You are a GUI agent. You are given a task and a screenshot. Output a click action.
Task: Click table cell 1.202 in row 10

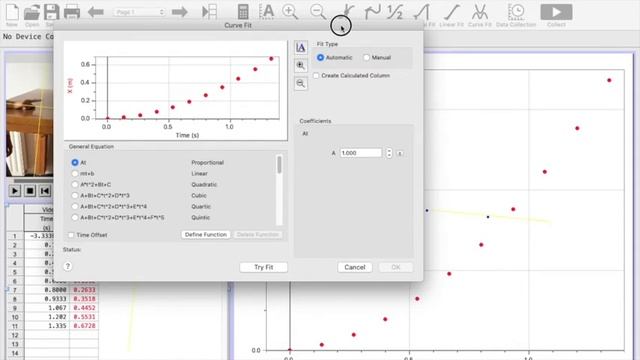(47, 317)
